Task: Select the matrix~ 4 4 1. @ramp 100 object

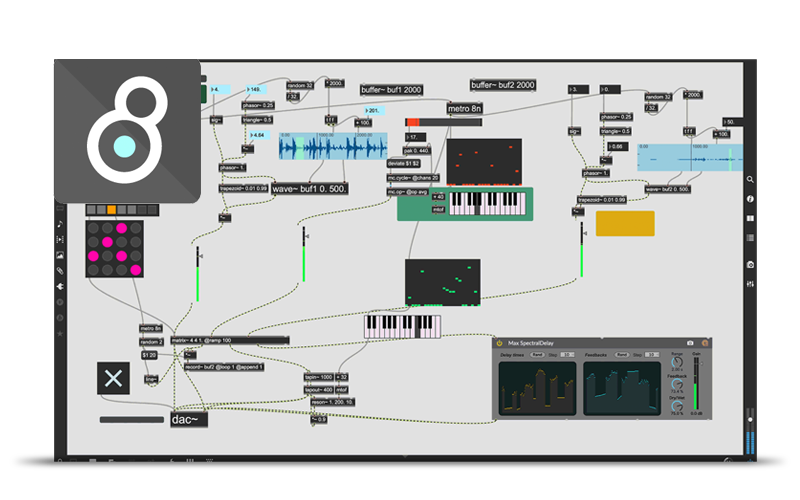Action: coord(230,340)
